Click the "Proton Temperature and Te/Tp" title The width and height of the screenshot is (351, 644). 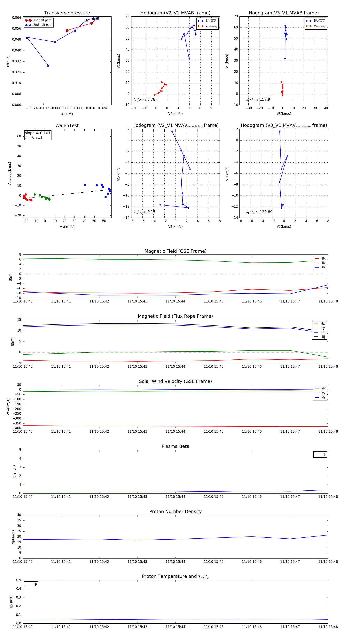coord(175,576)
